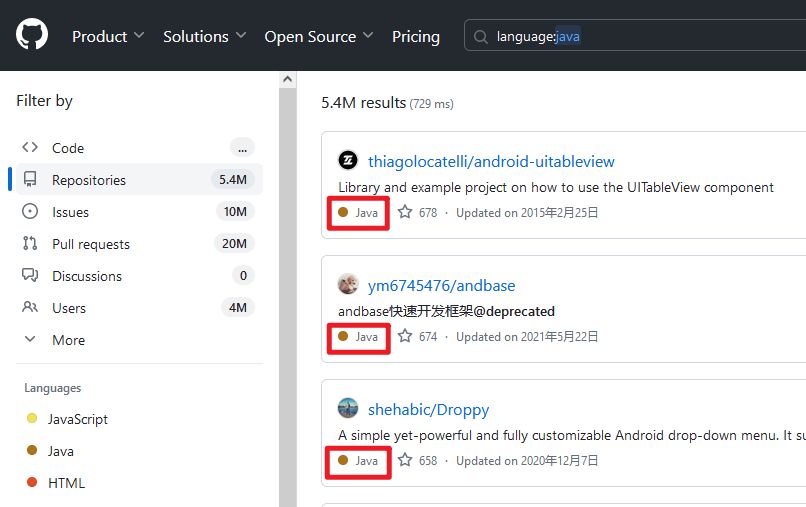The image size is (806, 507).
Task: Click star icon next to 674
Action: click(x=405, y=336)
